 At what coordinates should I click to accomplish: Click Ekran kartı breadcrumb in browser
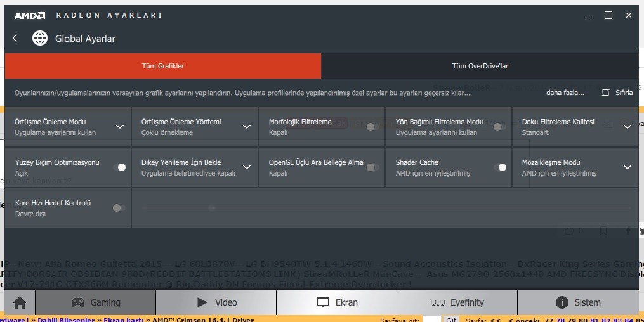click(124, 319)
